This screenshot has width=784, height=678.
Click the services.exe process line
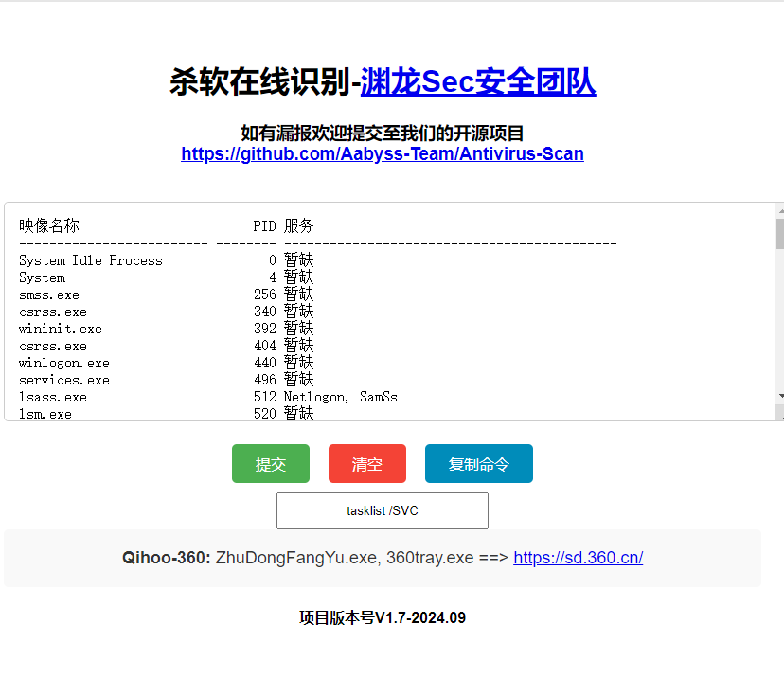[x=166, y=379]
